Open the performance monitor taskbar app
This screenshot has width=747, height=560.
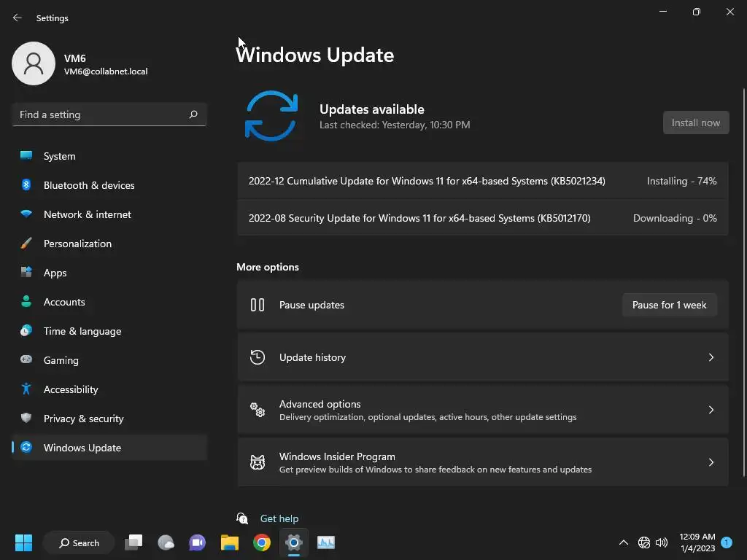pyautogui.click(x=326, y=542)
